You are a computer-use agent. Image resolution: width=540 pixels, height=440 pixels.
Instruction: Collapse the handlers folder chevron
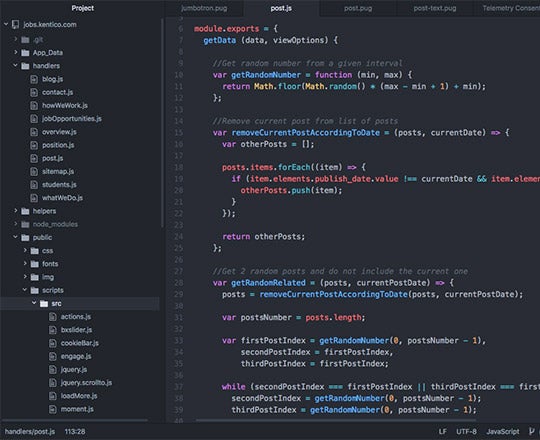coord(15,65)
